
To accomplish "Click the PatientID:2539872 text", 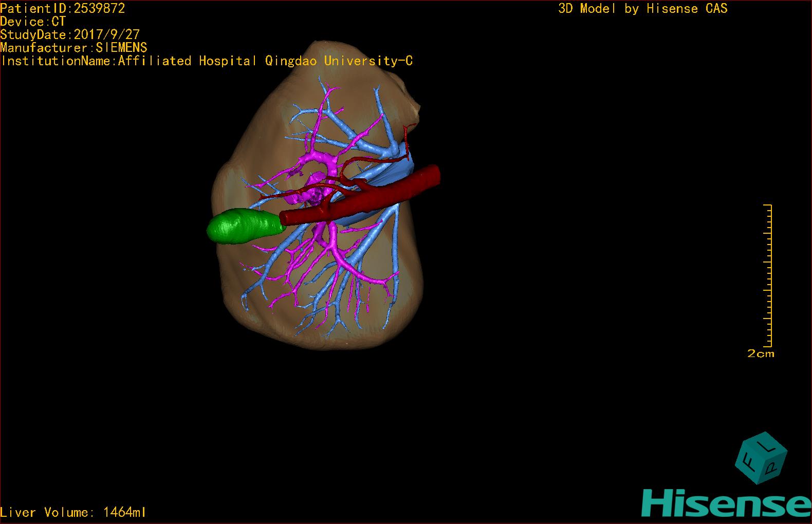I will pyautogui.click(x=63, y=8).
